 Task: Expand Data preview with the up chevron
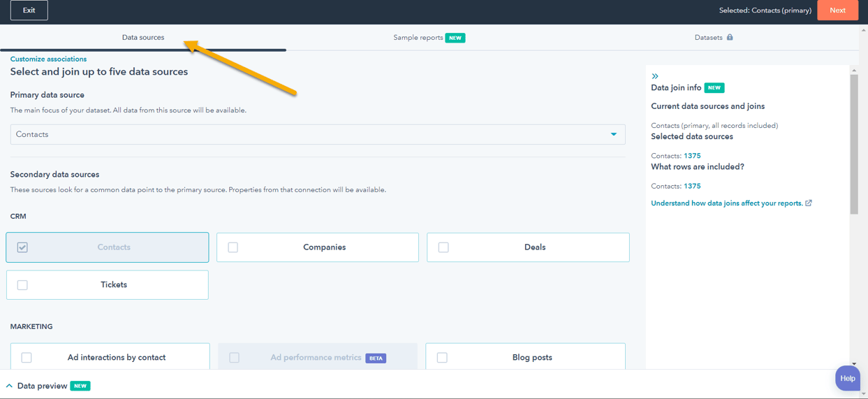(x=9, y=386)
